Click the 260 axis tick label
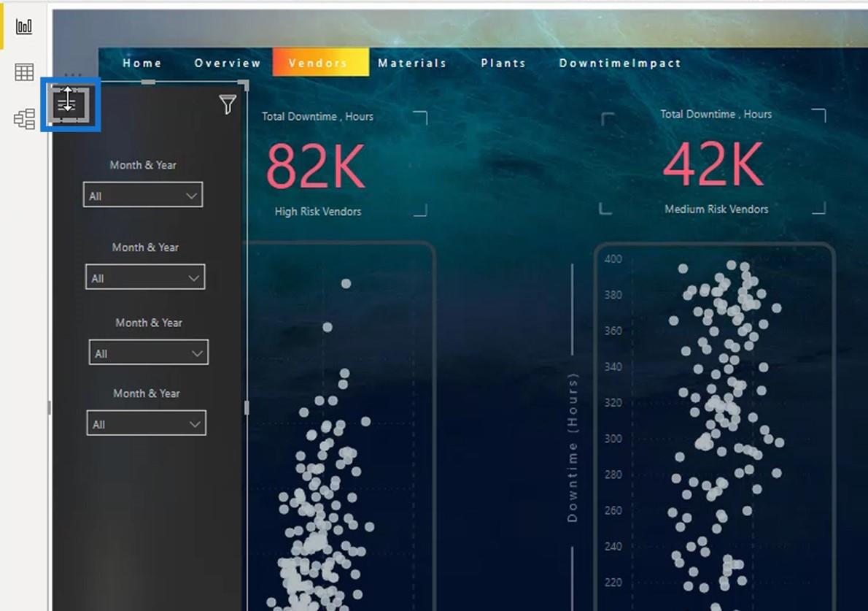Viewport: 868px width, 611px height. click(613, 511)
